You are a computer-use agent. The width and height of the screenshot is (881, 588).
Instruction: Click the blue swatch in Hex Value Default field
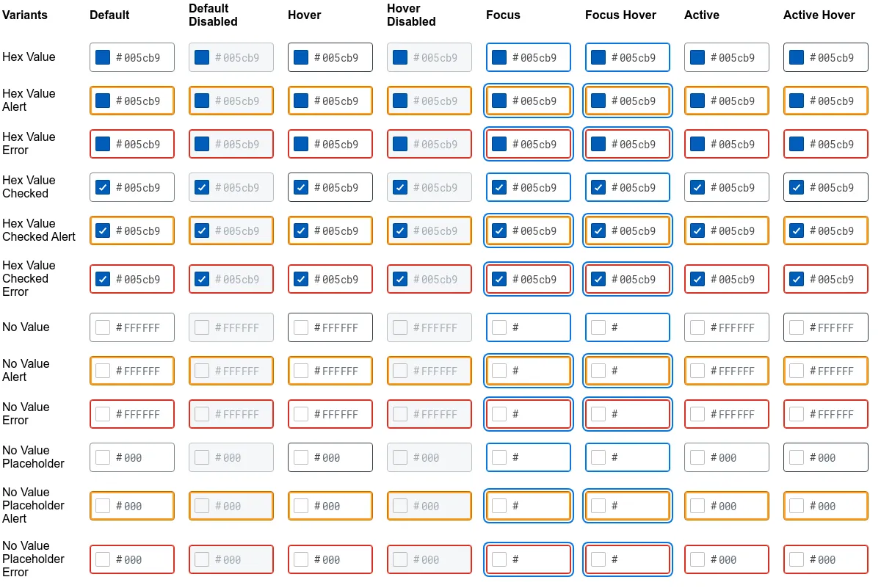103,57
